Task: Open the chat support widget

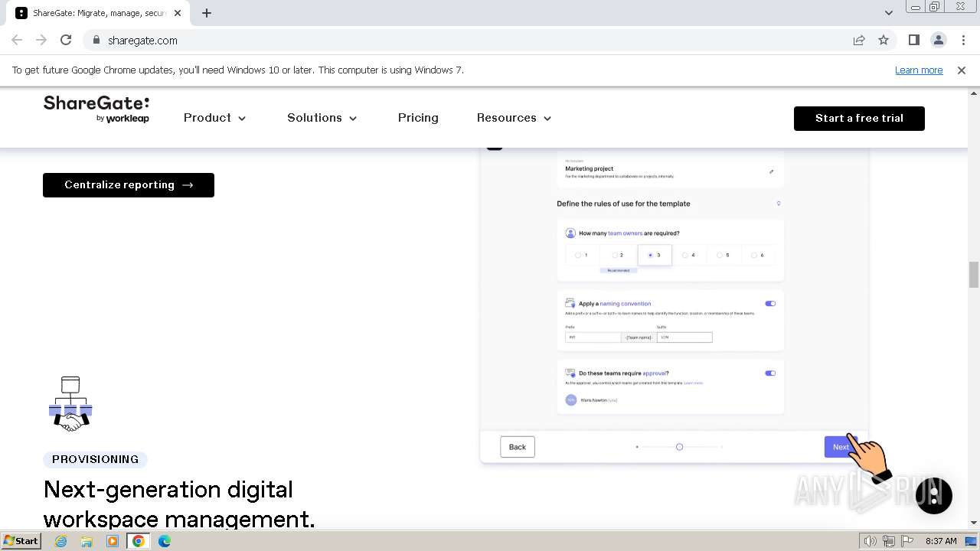Action: pos(933,495)
